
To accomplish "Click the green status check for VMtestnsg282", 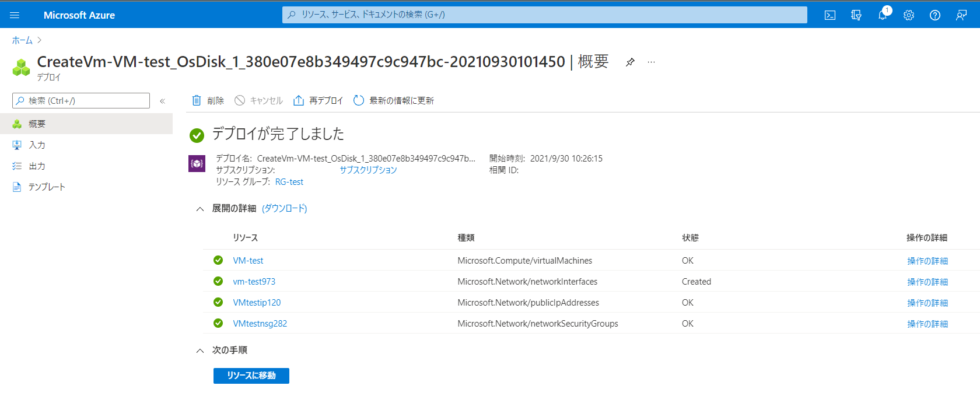I will (x=218, y=323).
